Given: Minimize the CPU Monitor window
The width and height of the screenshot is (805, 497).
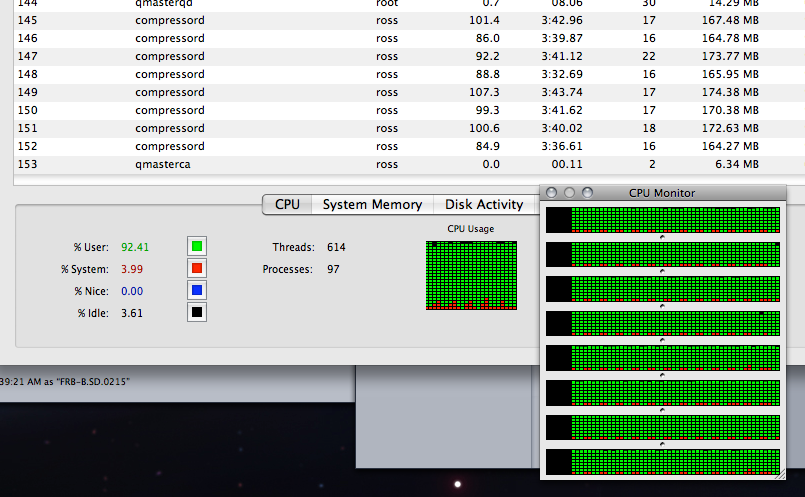Looking at the screenshot, I should click(569, 193).
